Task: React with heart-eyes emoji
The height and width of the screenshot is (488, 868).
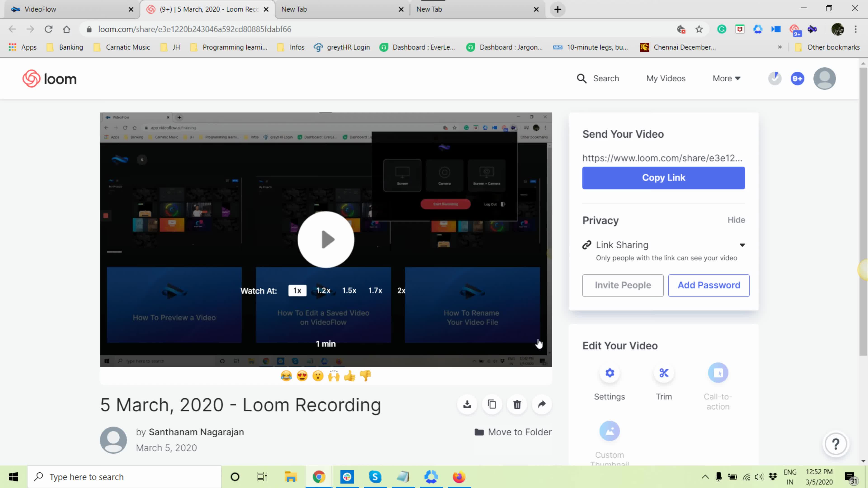Action: click(x=302, y=376)
